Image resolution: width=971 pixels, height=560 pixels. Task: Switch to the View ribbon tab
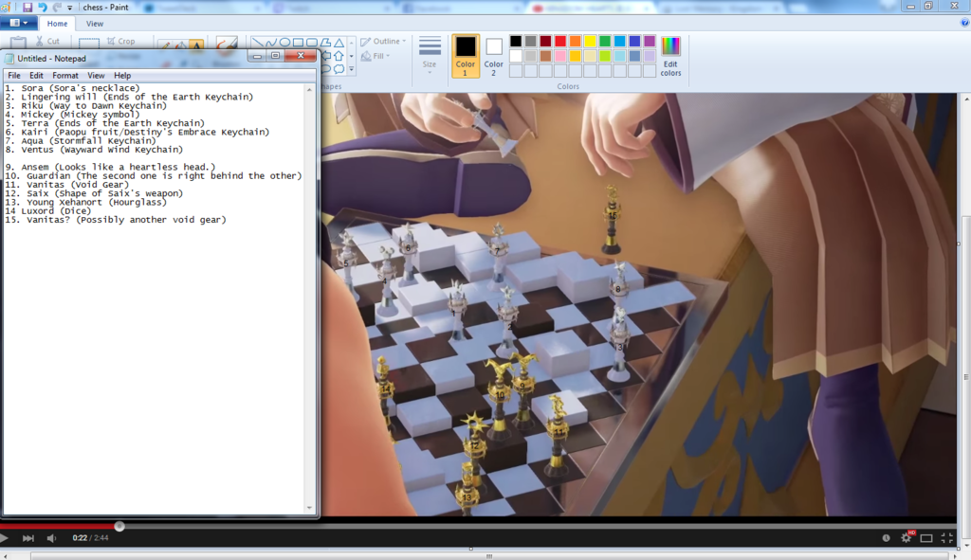[x=95, y=24]
